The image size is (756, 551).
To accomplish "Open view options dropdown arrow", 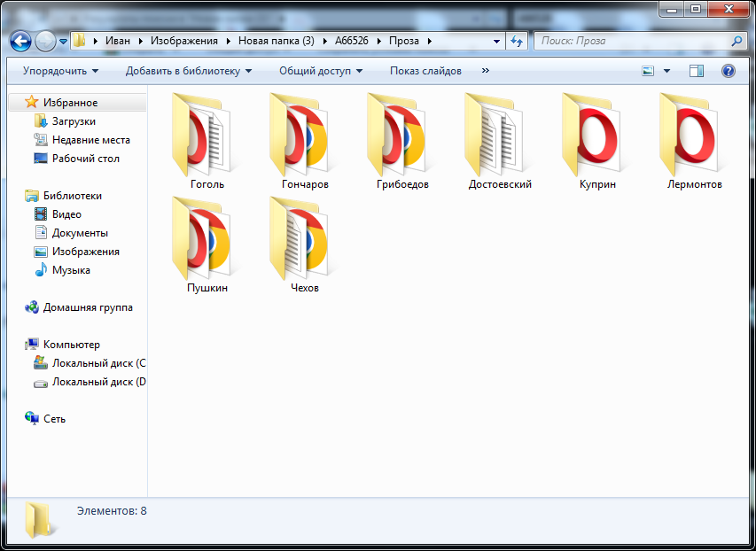I will click(666, 72).
